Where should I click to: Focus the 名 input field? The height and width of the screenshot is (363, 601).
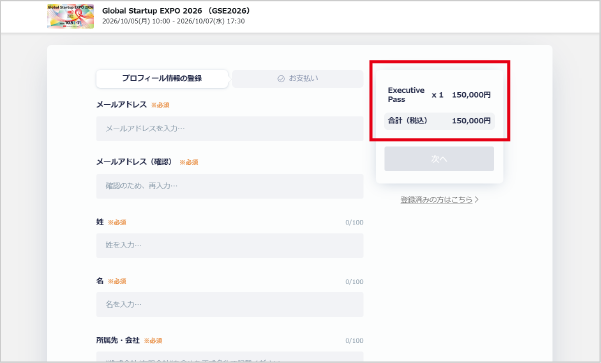[230, 304]
